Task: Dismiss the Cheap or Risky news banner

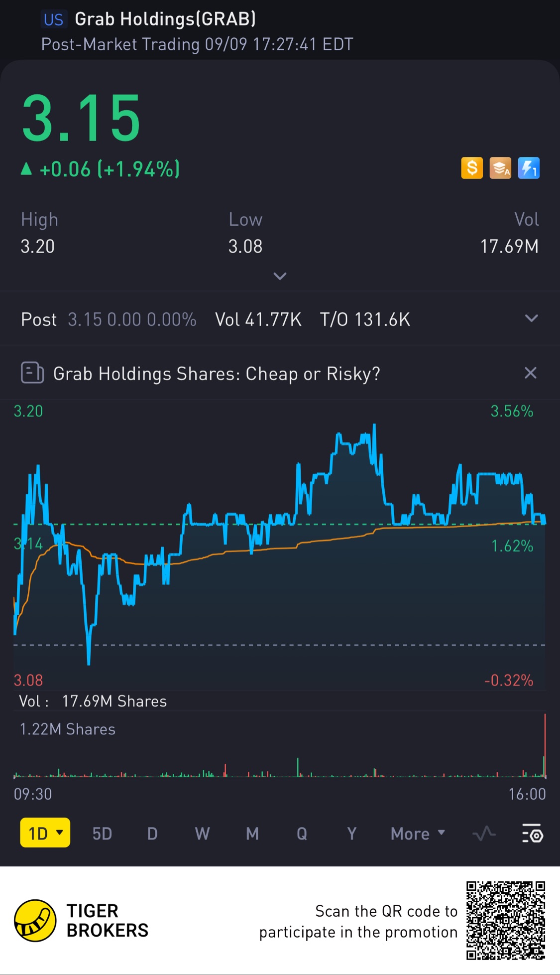Action: [x=530, y=373]
